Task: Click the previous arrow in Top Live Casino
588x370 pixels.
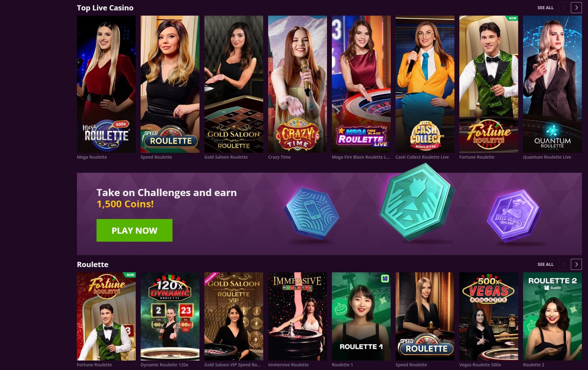Action: [564, 8]
